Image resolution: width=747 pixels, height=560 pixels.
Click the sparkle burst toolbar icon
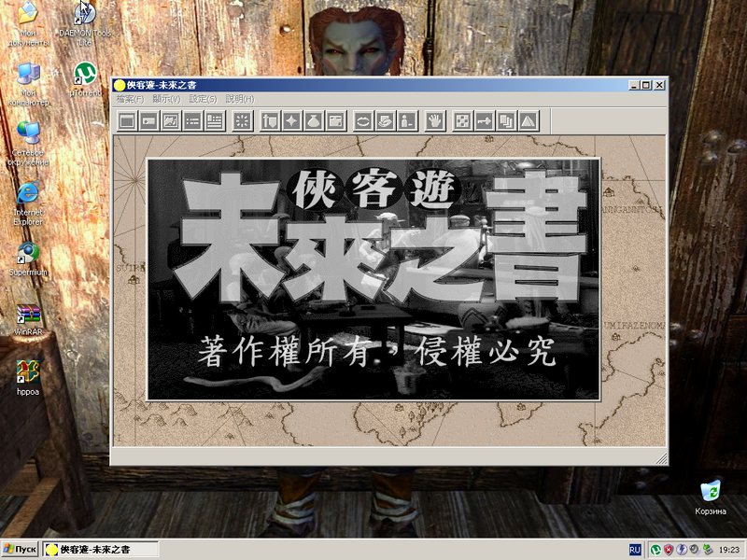(243, 121)
